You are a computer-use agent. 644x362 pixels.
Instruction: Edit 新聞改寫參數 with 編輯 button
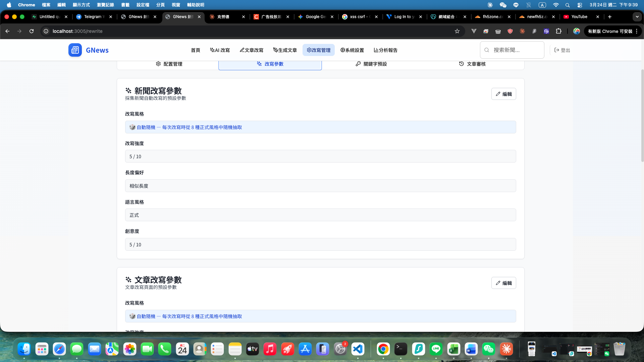pyautogui.click(x=503, y=94)
